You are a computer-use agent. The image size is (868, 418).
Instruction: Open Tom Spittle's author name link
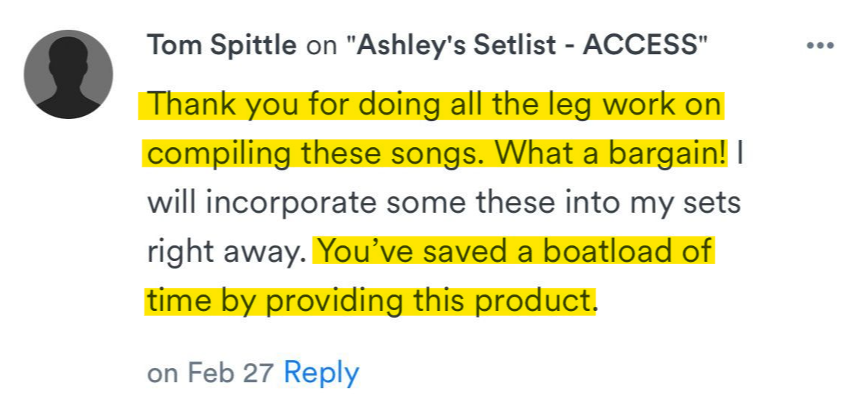click(222, 45)
